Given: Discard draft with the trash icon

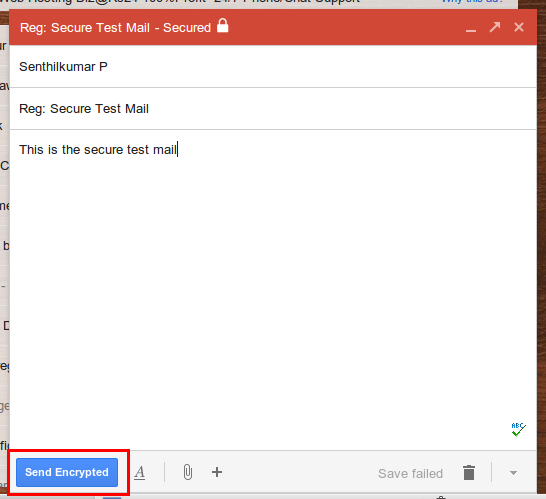Looking at the screenshot, I should [469, 473].
